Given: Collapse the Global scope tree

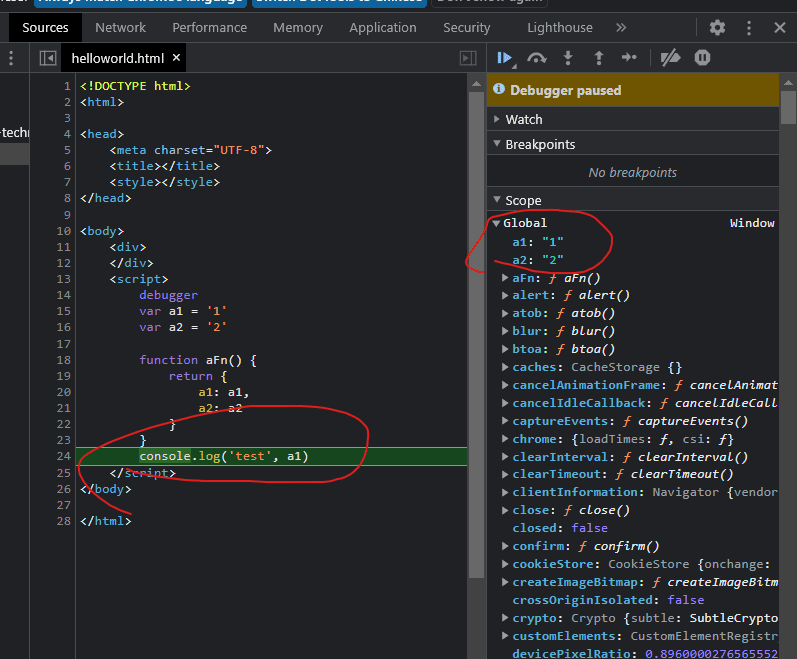Looking at the screenshot, I should tap(497, 223).
